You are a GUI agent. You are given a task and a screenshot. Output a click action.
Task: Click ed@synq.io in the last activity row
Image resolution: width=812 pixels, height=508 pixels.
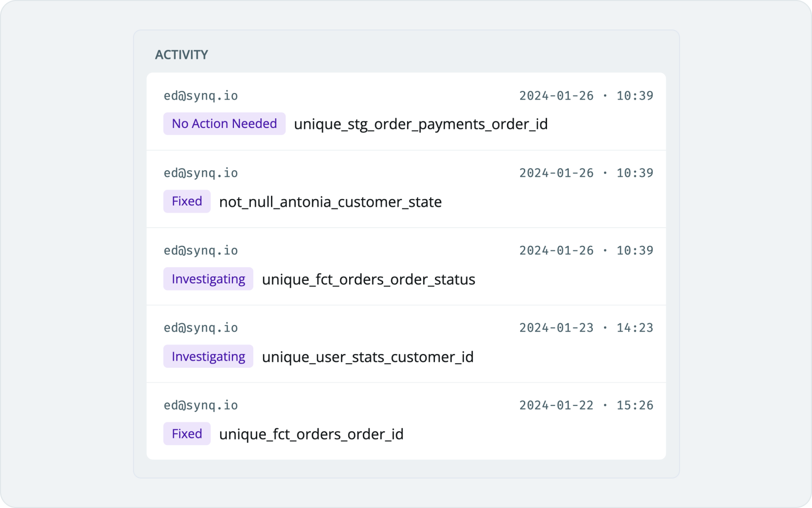pos(200,405)
